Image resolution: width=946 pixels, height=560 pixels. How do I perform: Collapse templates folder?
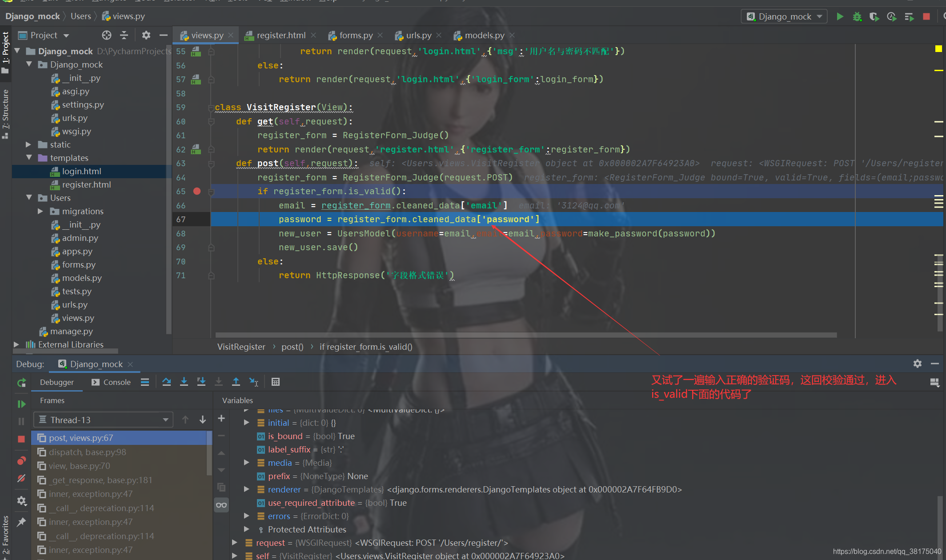[29, 158]
